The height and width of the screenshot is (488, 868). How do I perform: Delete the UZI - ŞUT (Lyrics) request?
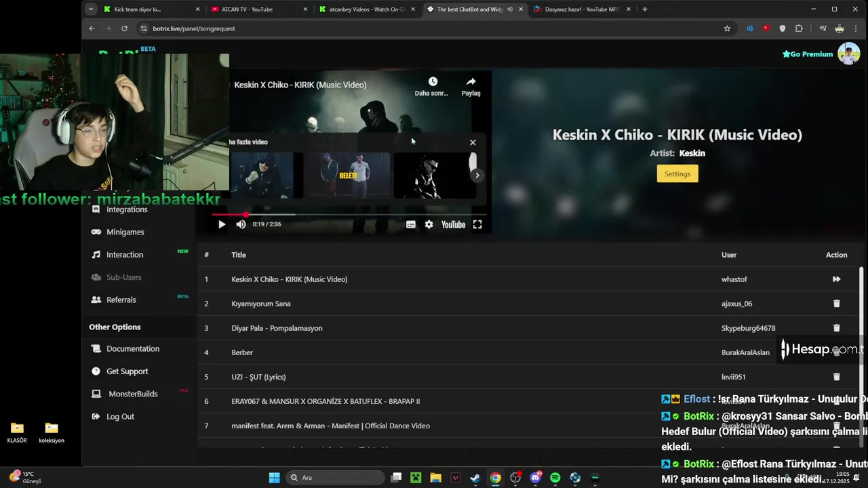pyautogui.click(x=836, y=377)
